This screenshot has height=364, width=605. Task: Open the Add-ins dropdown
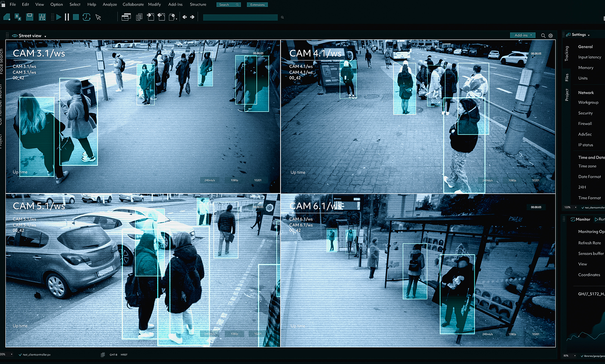click(523, 35)
